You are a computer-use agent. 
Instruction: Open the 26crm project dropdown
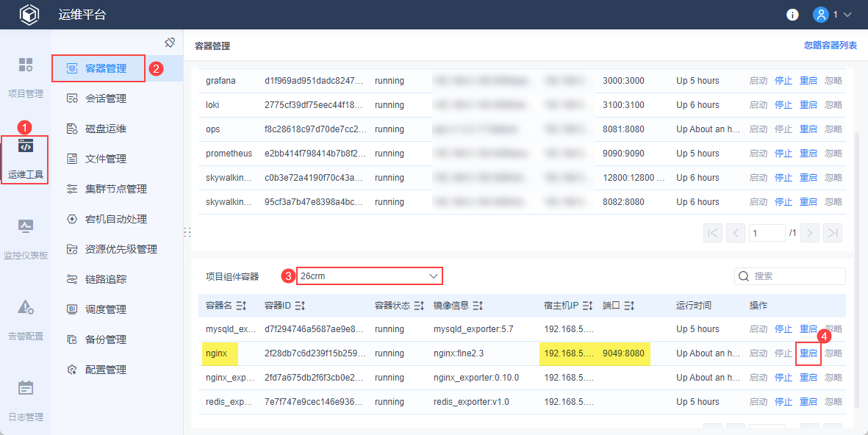[x=369, y=276]
